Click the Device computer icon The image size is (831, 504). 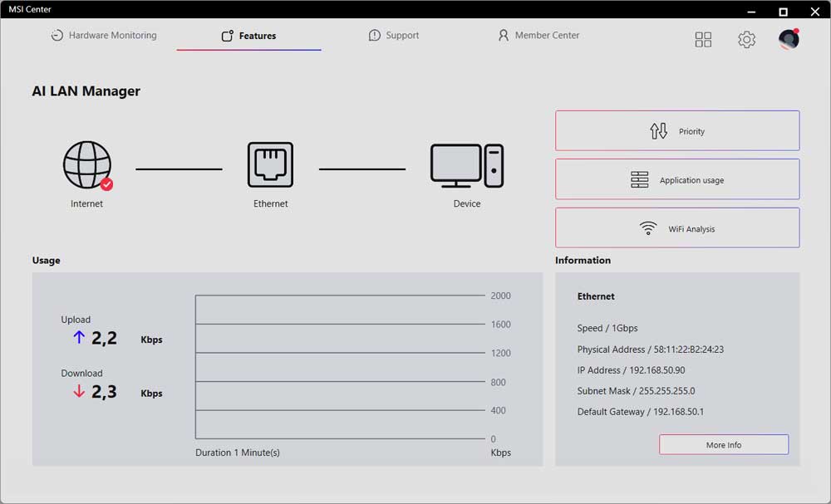(466, 165)
